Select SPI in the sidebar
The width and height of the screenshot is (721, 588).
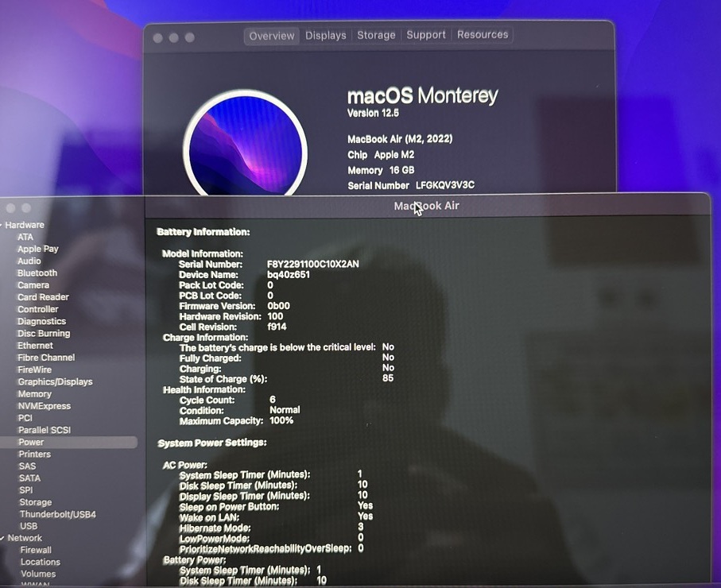click(x=26, y=490)
